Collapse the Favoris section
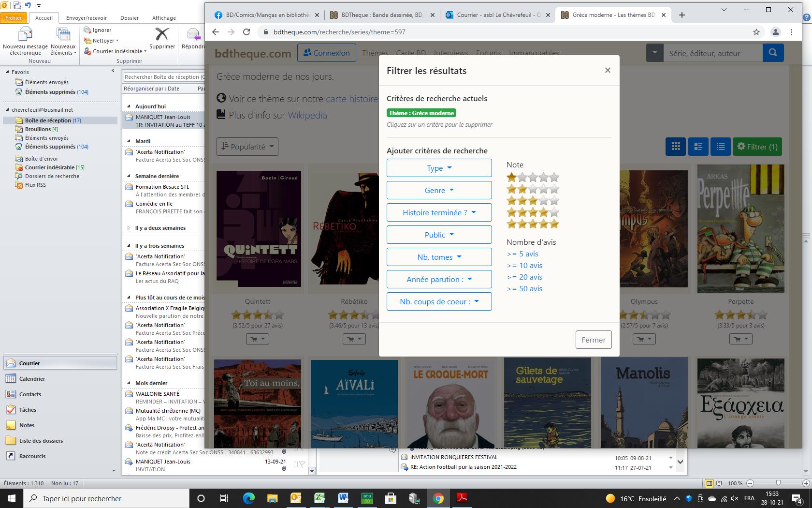The height and width of the screenshot is (508, 812). click(x=7, y=72)
